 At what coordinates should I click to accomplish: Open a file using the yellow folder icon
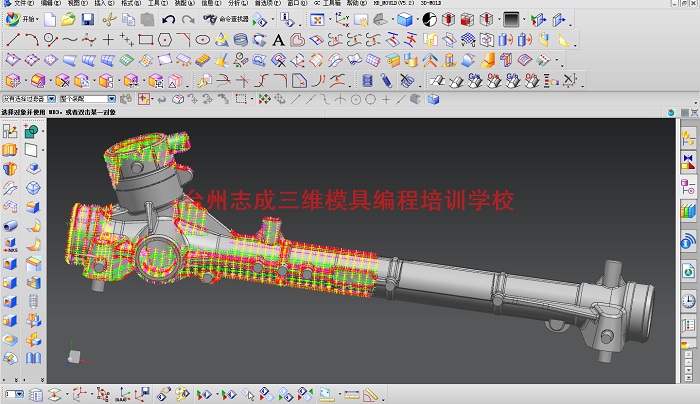click(68, 20)
